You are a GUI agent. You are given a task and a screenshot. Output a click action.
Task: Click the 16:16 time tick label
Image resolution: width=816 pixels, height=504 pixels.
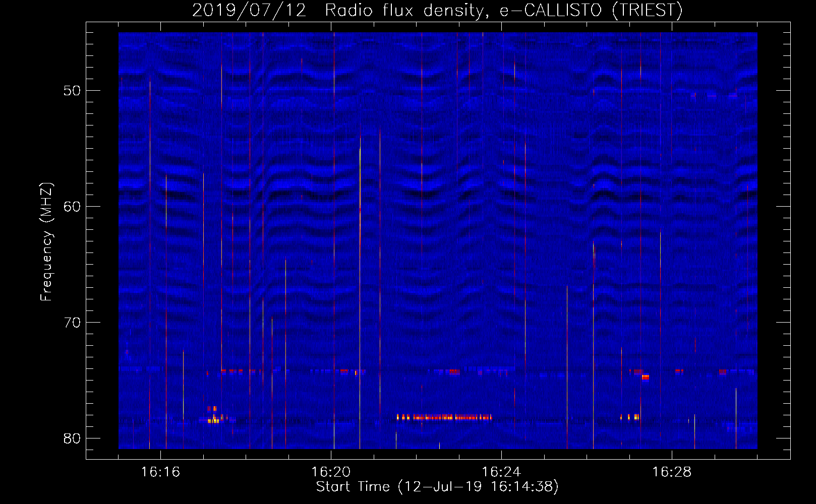[160, 472]
